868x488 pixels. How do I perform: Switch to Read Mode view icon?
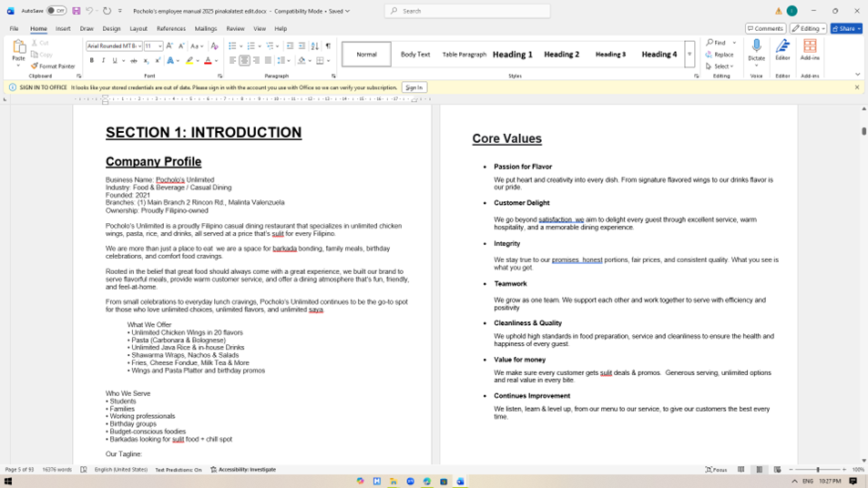tap(740, 470)
